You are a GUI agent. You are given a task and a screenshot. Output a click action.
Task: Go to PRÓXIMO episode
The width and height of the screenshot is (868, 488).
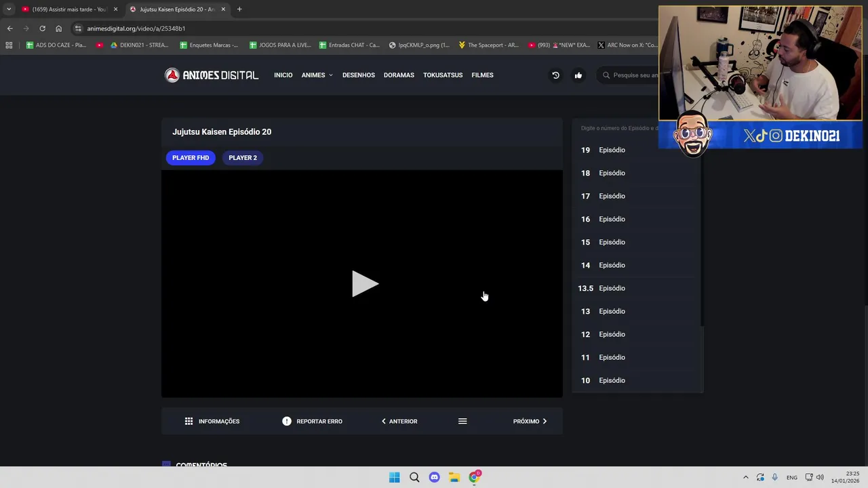coord(530,422)
